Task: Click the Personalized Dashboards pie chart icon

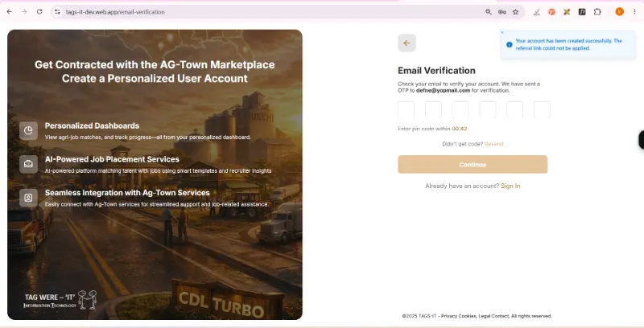Action: click(x=28, y=130)
